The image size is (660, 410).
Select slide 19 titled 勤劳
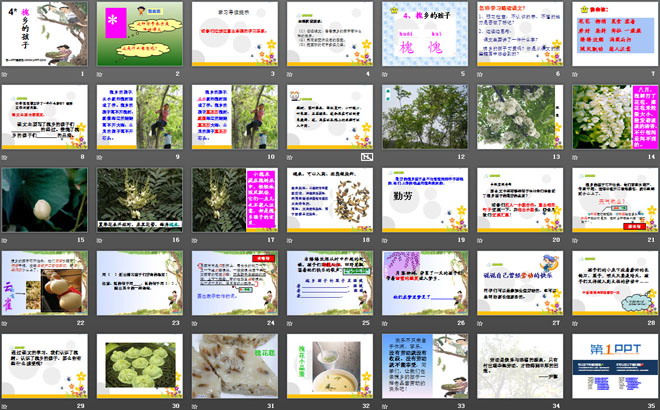pyautogui.click(x=422, y=200)
